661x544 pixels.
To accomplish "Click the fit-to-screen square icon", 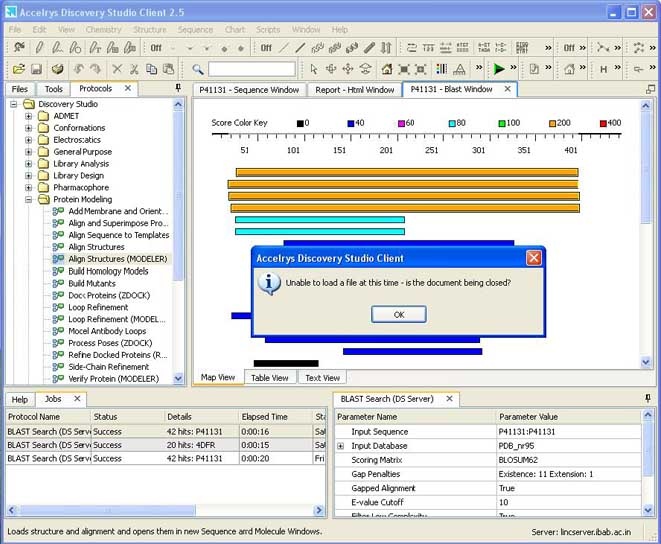I will tap(404, 69).
